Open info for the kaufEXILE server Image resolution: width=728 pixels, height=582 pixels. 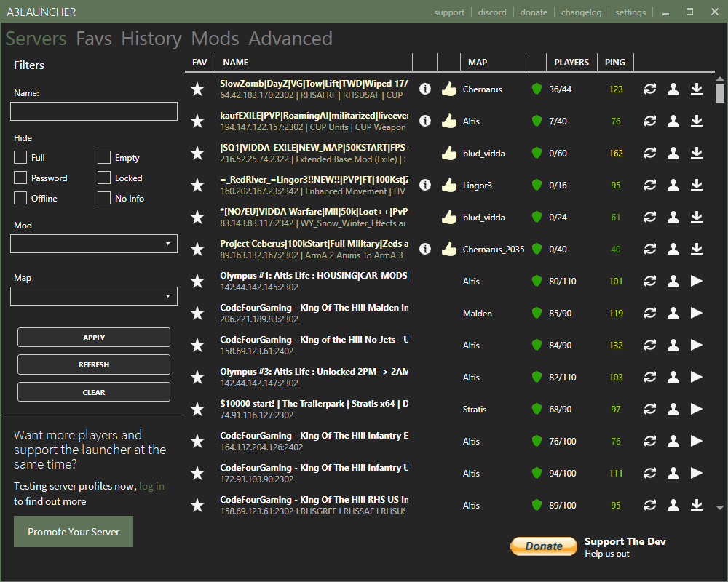click(x=425, y=121)
